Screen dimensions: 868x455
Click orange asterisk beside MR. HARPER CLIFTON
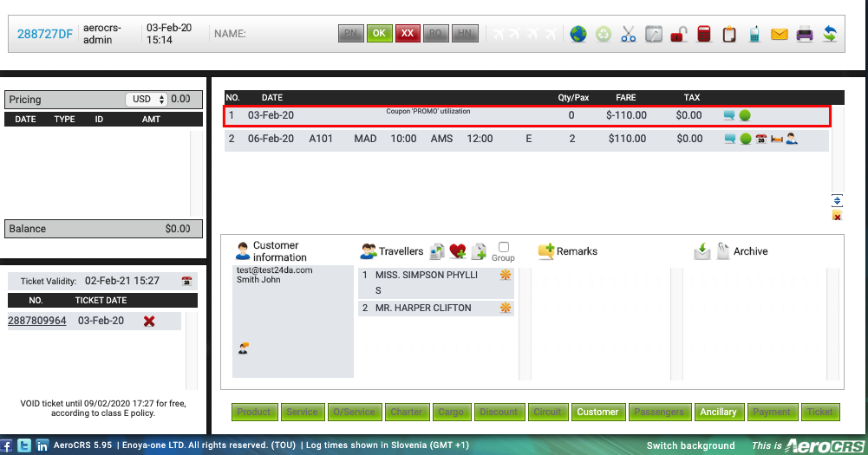click(506, 308)
